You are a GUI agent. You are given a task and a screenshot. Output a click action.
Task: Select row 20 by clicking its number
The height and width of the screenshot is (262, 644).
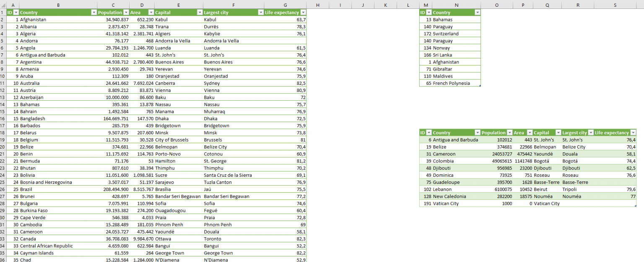click(4, 147)
